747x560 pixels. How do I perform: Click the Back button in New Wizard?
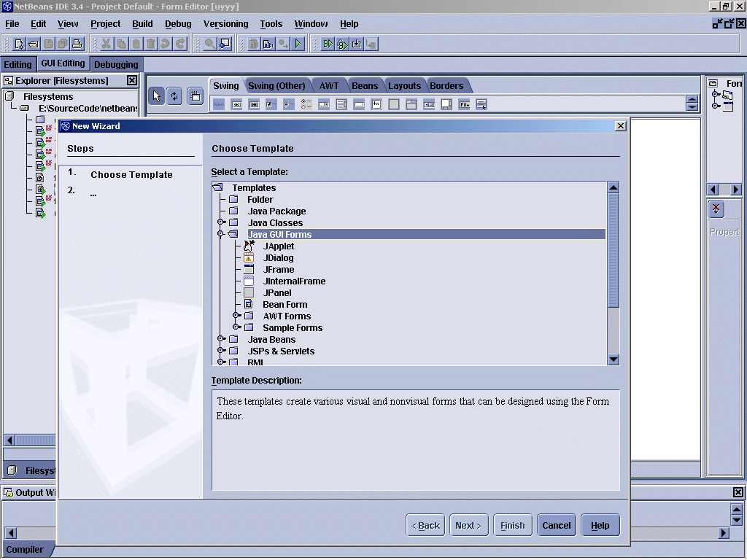pos(425,525)
